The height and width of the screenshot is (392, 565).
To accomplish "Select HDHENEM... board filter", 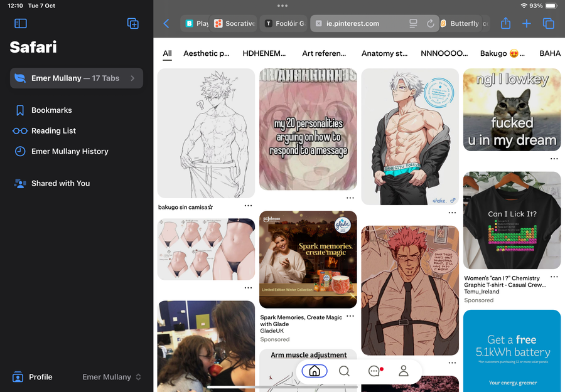I will (x=264, y=53).
